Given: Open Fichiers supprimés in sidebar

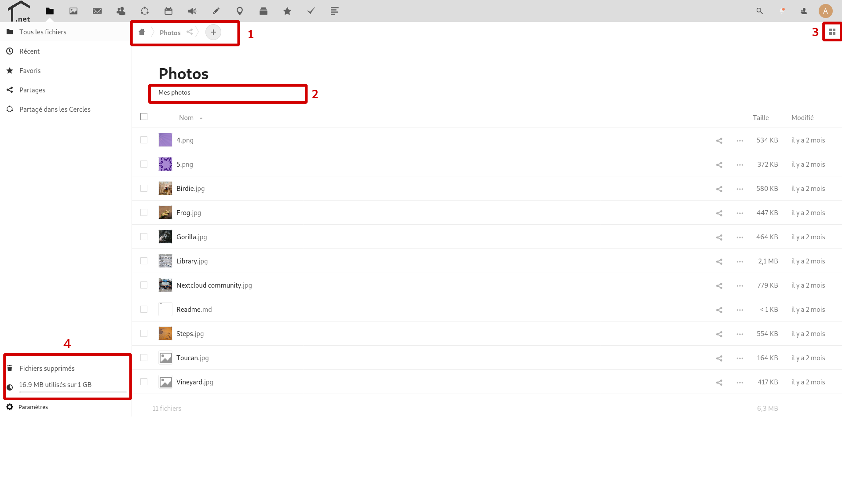Looking at the screenshot, I should tap(47, 368).
